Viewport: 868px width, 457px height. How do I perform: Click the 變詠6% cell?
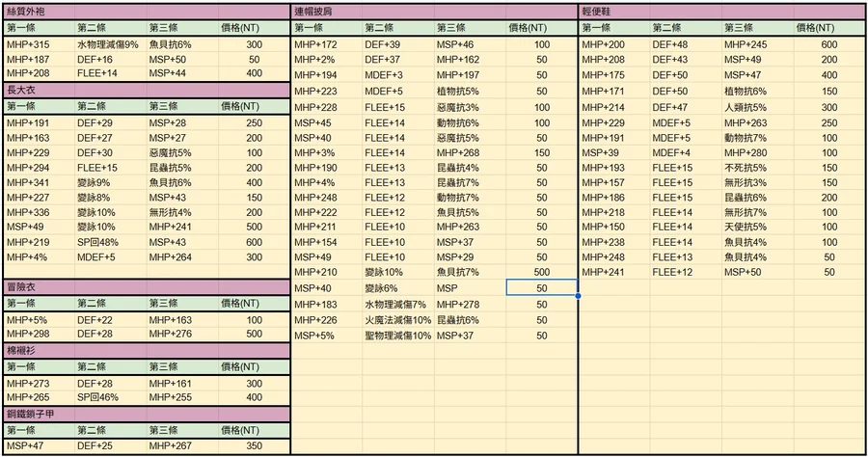pyautogui.click(x=398, y=288)
